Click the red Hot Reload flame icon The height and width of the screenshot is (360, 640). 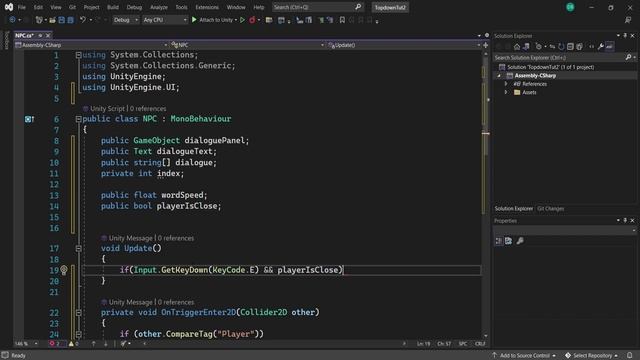click(252, 20)
